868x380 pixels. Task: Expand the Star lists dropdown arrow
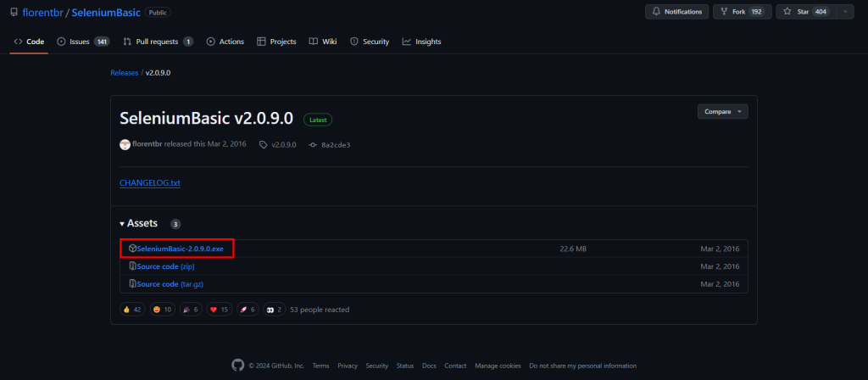(844, 12)
